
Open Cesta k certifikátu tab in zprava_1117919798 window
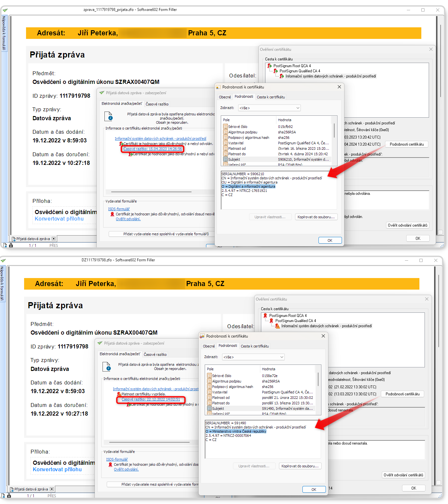(271, 97)
